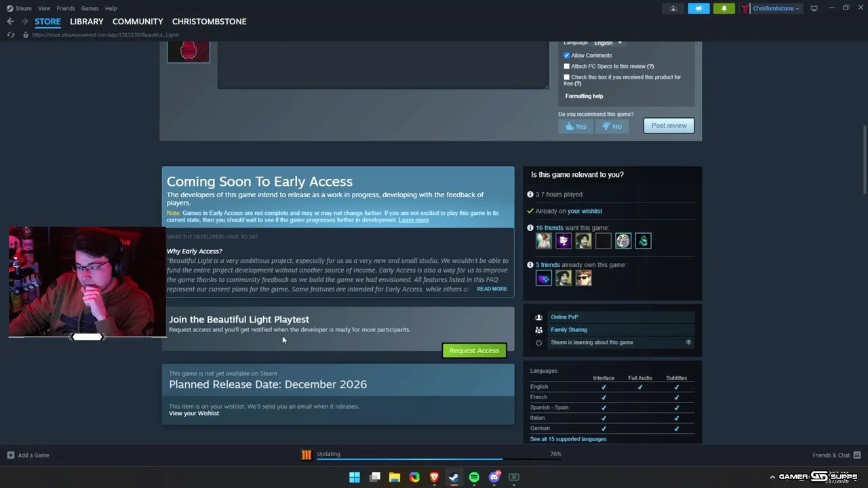Show hidden system tray icons
868x488 pixels.
point(772,477)
